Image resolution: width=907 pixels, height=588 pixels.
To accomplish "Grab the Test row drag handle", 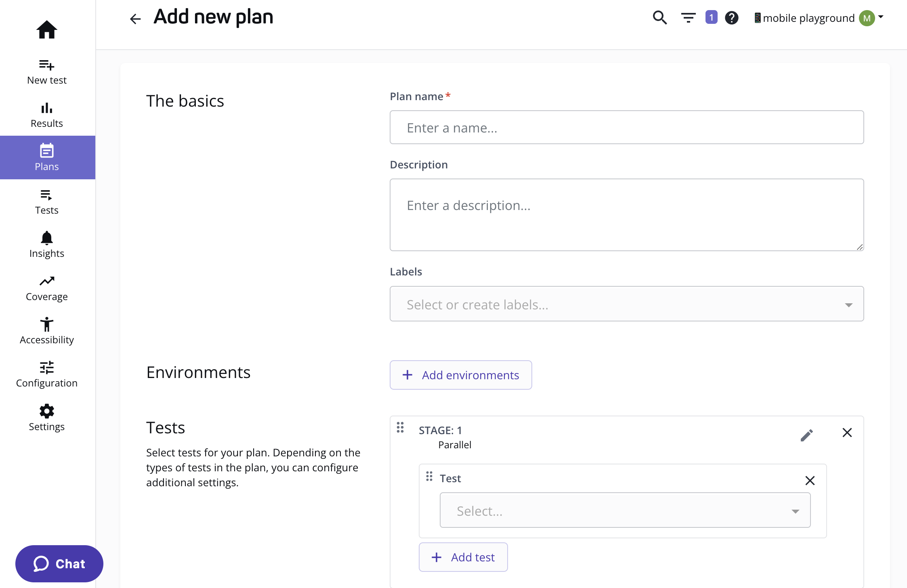I will click(x=429, y=476).
